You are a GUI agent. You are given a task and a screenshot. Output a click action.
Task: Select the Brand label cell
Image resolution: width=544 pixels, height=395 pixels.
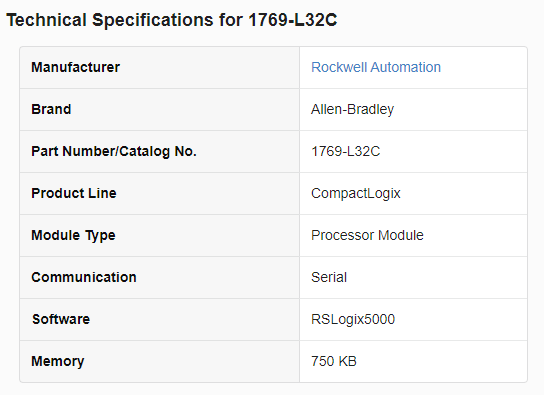[x=160, y=109]
